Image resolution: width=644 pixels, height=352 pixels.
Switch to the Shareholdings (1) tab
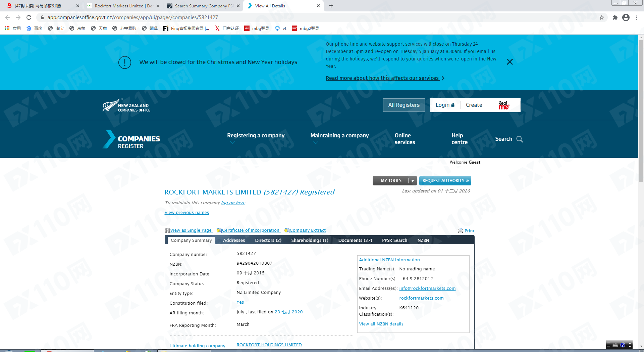pos(310,240)
